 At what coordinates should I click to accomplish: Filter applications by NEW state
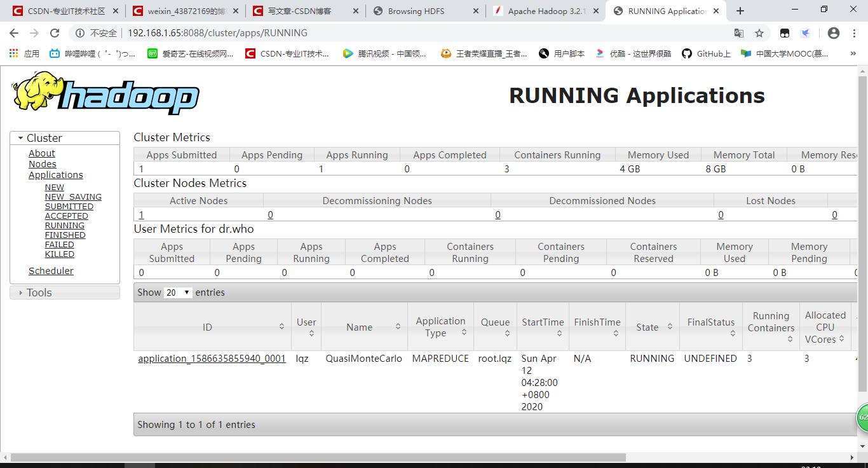pos(55,188)
